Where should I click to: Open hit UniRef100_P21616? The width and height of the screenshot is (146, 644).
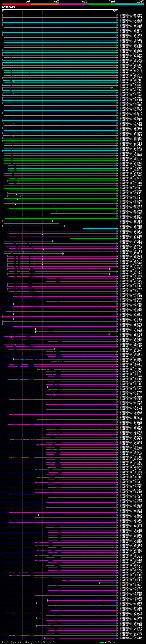(131, 20)
